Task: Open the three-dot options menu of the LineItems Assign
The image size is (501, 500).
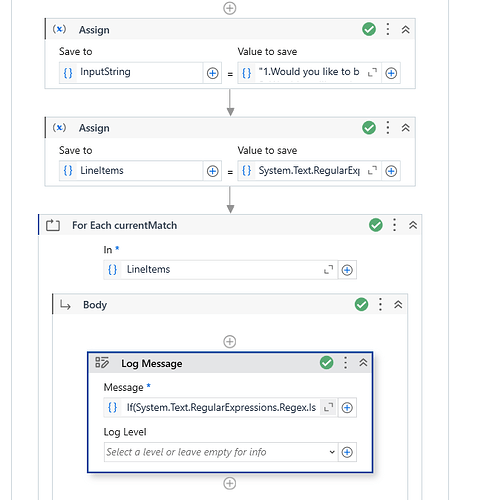Action: pos(387,128)
